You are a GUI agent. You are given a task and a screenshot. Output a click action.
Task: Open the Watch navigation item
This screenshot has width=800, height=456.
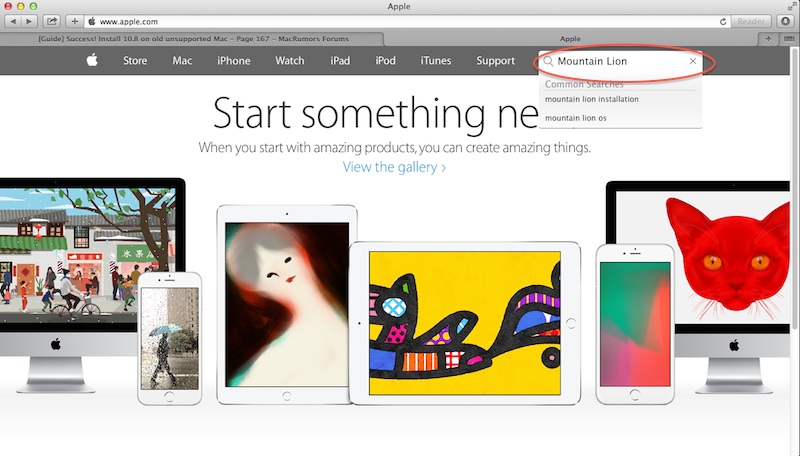coord(290,61)
